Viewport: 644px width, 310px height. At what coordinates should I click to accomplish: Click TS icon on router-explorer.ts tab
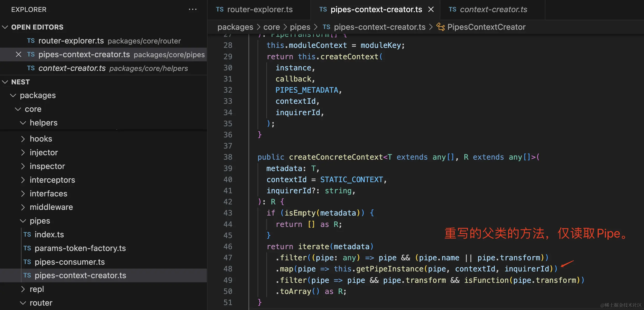pos(220,10)
